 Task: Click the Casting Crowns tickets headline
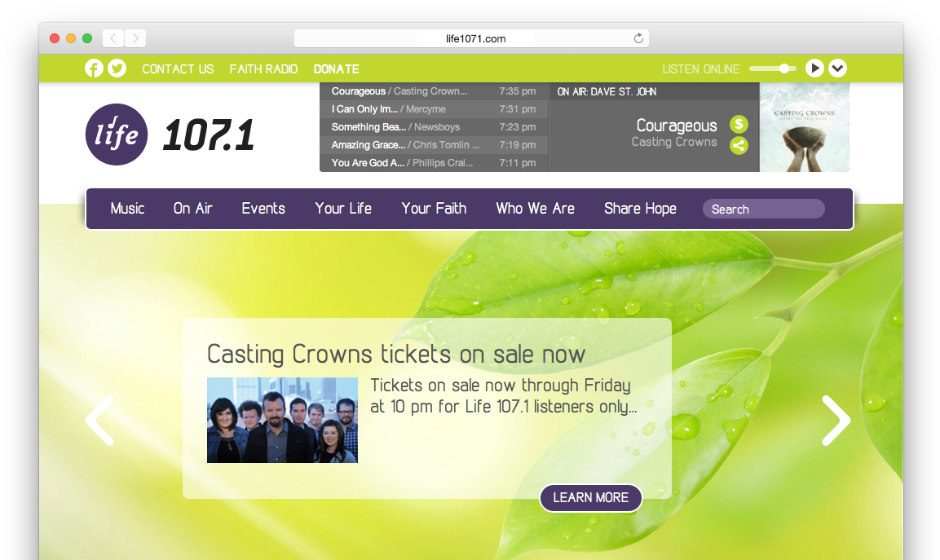395,355
